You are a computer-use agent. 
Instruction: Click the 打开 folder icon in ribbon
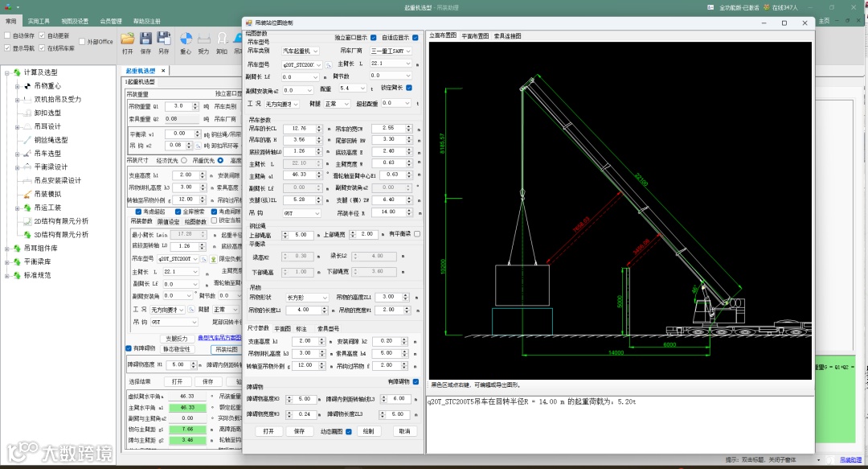pos(128,39)
